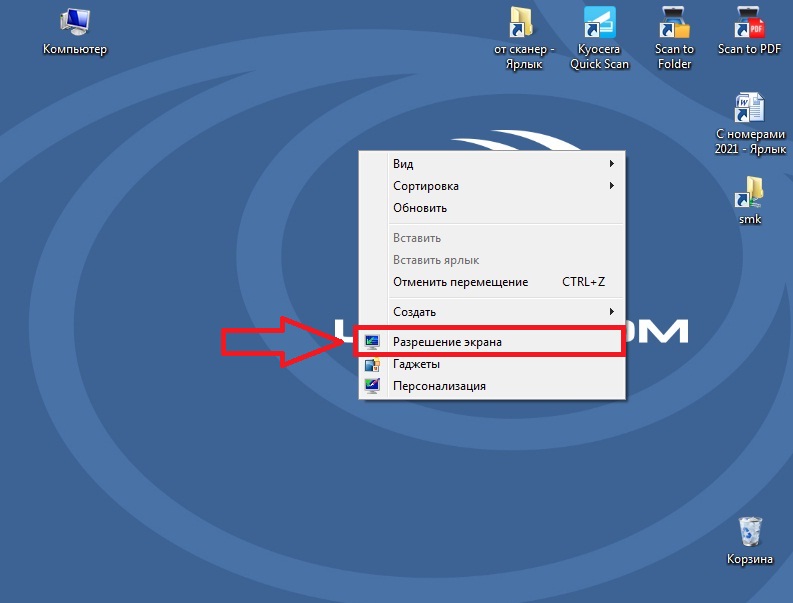Select the Scan to PDF icon

point(749,24)
